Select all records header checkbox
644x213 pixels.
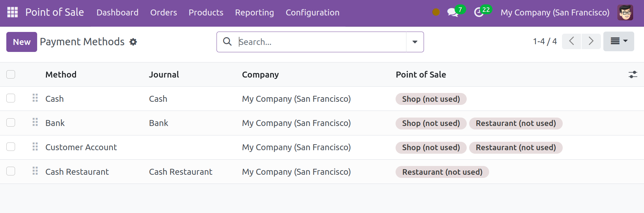coord(11,74)
